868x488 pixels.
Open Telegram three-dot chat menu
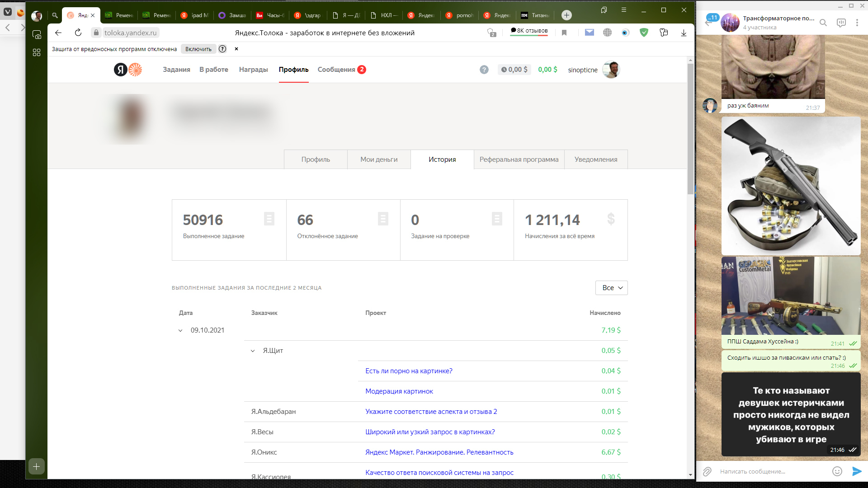click(857, 23)
